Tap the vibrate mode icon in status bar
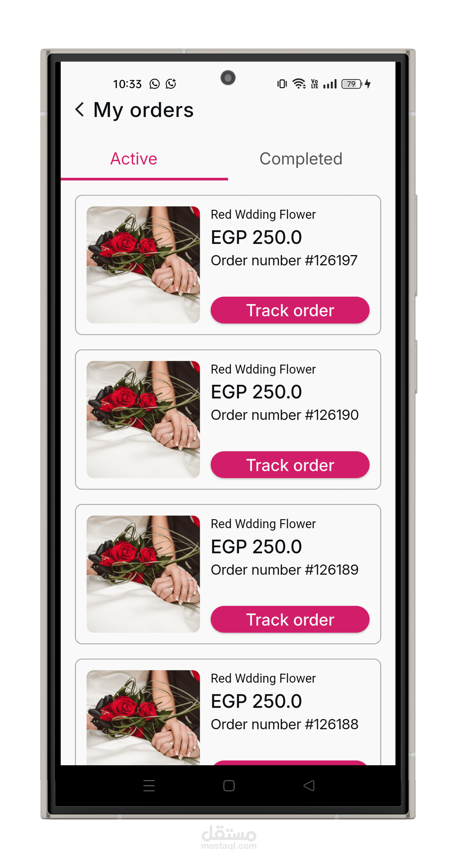This screenshot has height=868, width=458. pyautogui.click(x=282, y=84)
